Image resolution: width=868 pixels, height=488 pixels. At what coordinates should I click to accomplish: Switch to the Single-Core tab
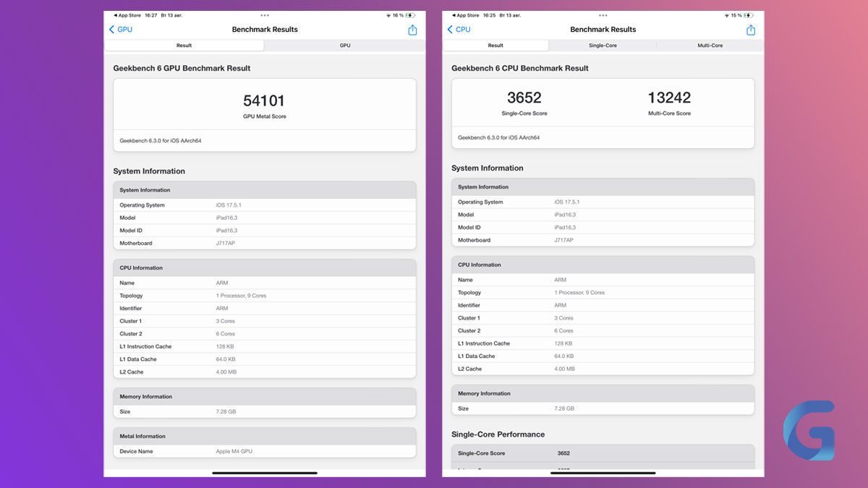click(603, 46)
